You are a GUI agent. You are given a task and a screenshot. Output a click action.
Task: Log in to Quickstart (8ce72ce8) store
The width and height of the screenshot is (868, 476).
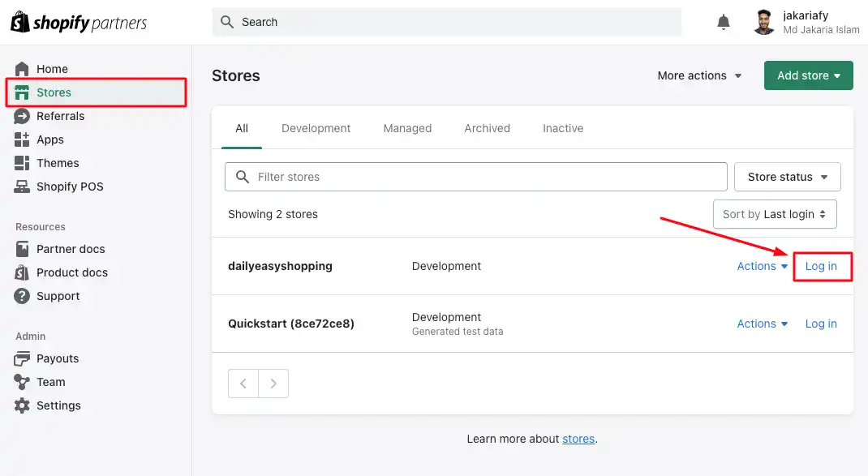point(821,324)
